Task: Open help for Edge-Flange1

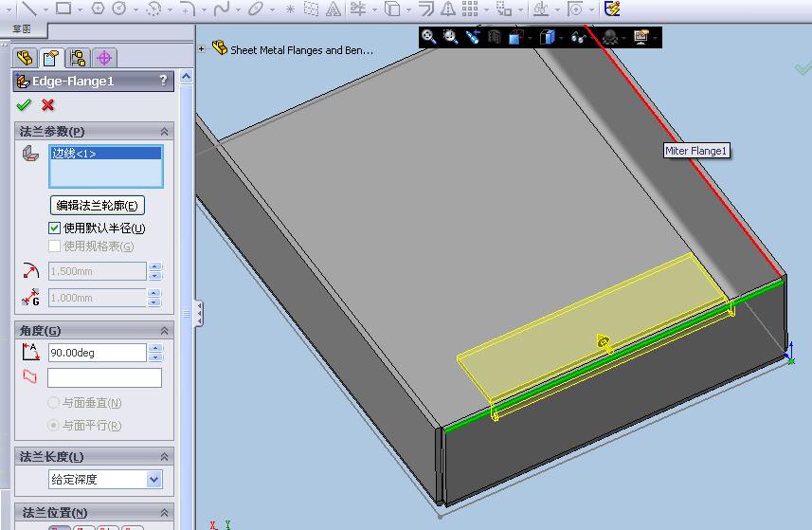Action: [164, 81]
